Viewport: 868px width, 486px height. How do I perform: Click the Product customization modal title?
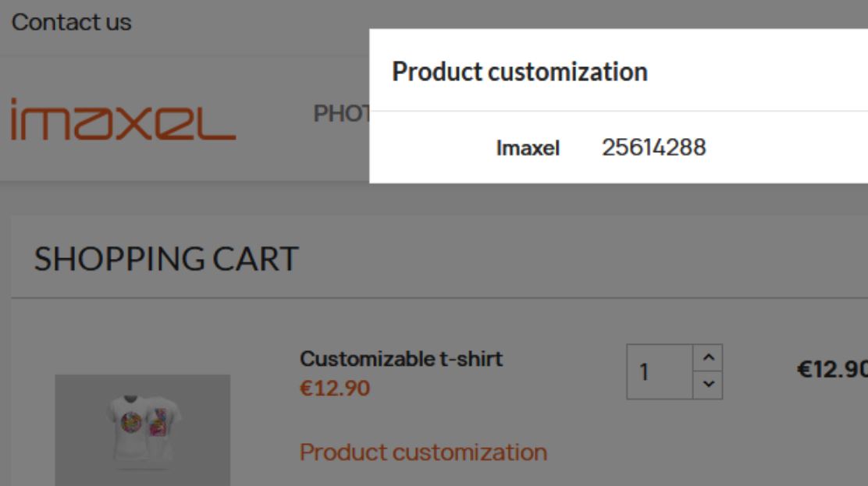(519, 72)
